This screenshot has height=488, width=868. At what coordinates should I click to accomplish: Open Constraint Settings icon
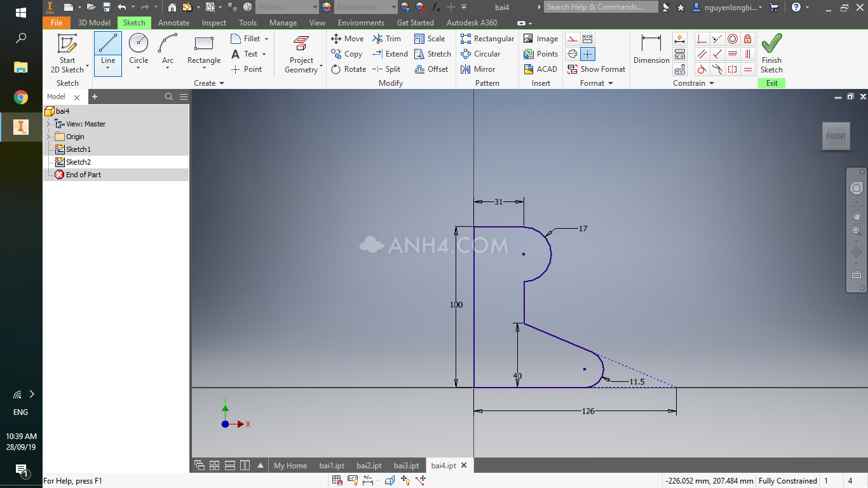tap(680, 69)
